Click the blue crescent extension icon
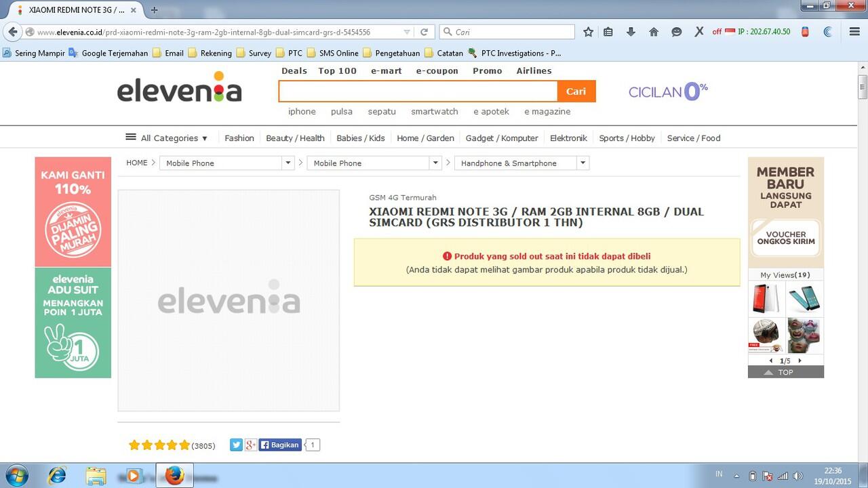The width and height of the screenshot is (868, 488). 828,32
